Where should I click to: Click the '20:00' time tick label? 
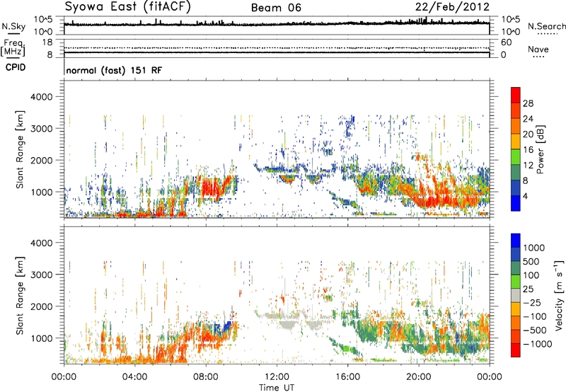pyautogui.click(x=419, y=377)
